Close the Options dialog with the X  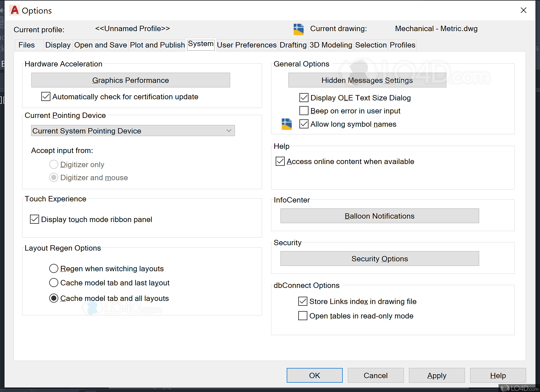pyautogui.click(x=523, y=10)
